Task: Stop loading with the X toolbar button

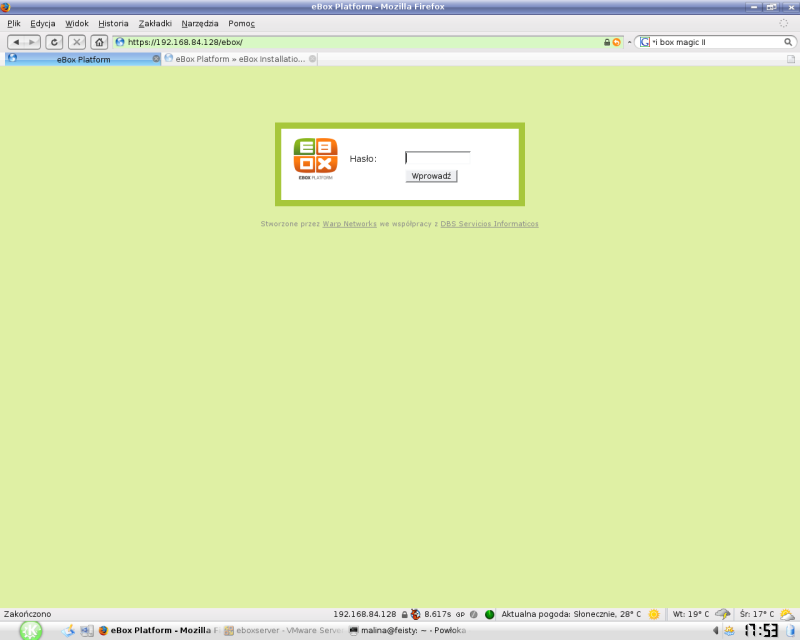Action: tap(77, 42)
